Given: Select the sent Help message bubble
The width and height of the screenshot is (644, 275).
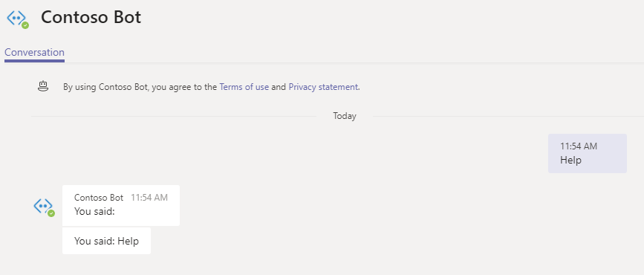Looking at the screenshot, I should click(588, 153).
